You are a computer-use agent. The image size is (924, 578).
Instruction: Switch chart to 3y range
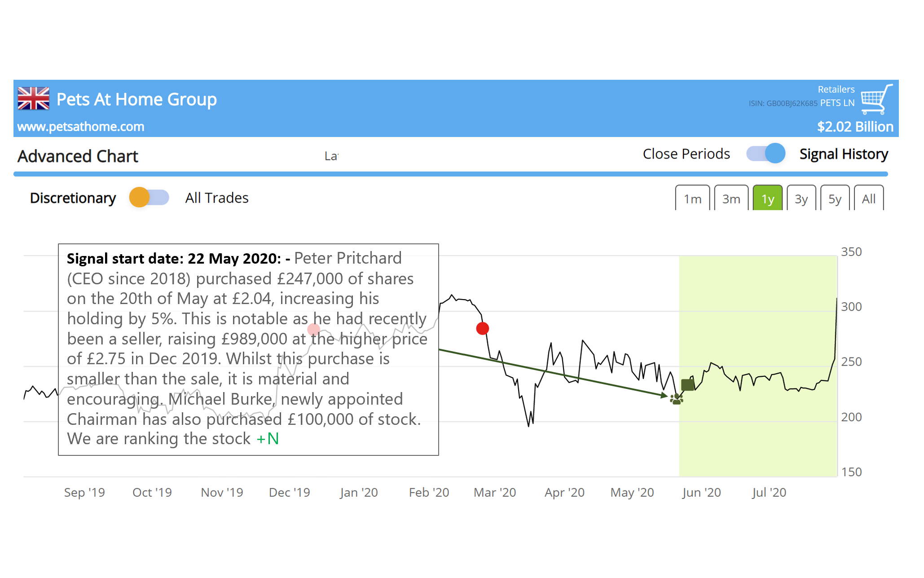(801, 199)
